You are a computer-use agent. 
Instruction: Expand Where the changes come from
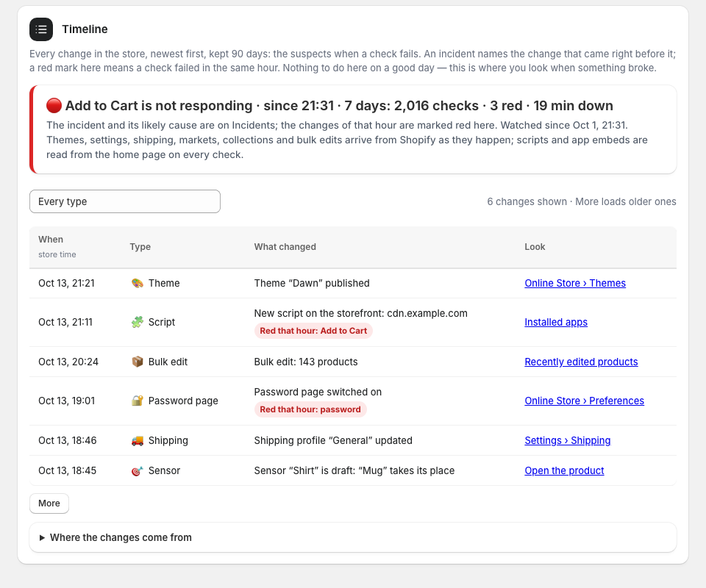353,537
